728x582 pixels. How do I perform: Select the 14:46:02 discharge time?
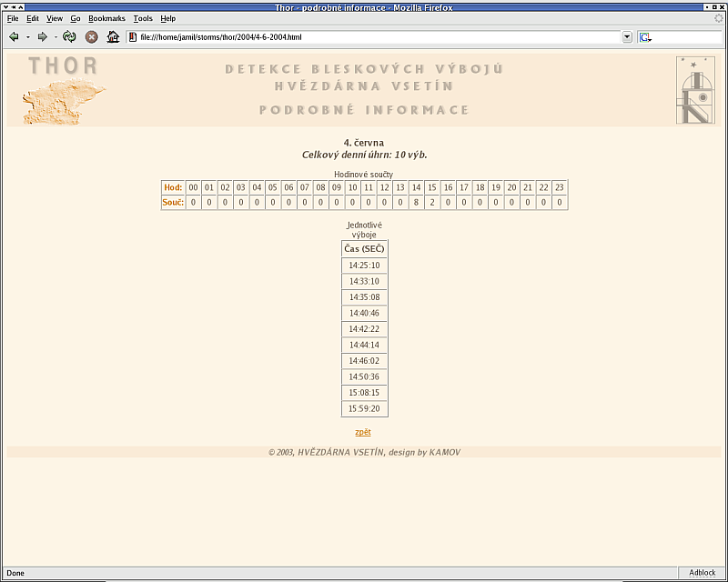point(365,361)
